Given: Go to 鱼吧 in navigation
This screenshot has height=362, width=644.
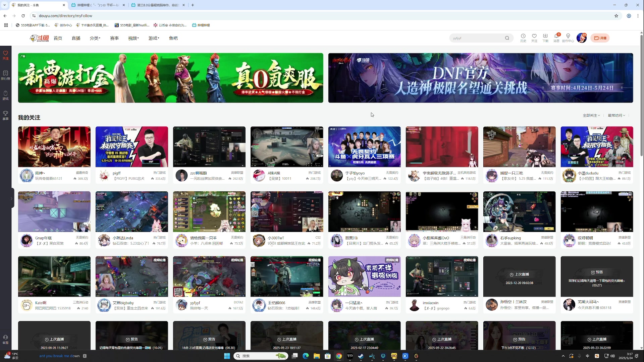Looking at the screenshot, I should coord(173,38).
